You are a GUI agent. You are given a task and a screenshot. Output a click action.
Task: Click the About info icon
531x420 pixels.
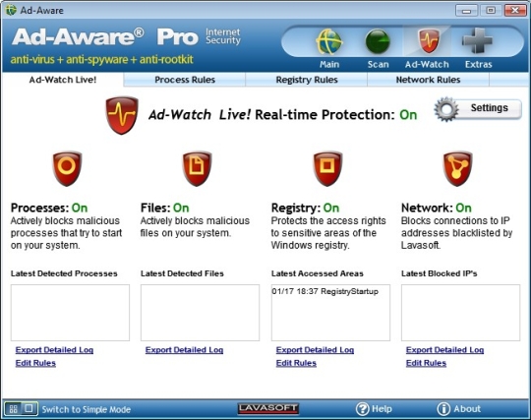point(443,409)
